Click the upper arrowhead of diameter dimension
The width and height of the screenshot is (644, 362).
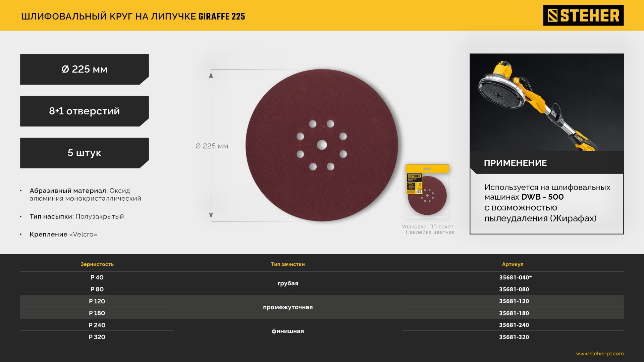[211, 75]
